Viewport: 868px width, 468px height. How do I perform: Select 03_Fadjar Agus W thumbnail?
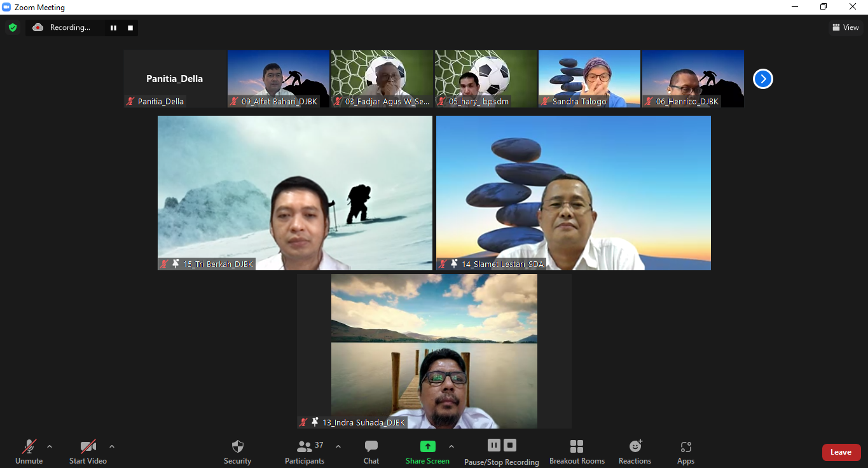point(382,79)
